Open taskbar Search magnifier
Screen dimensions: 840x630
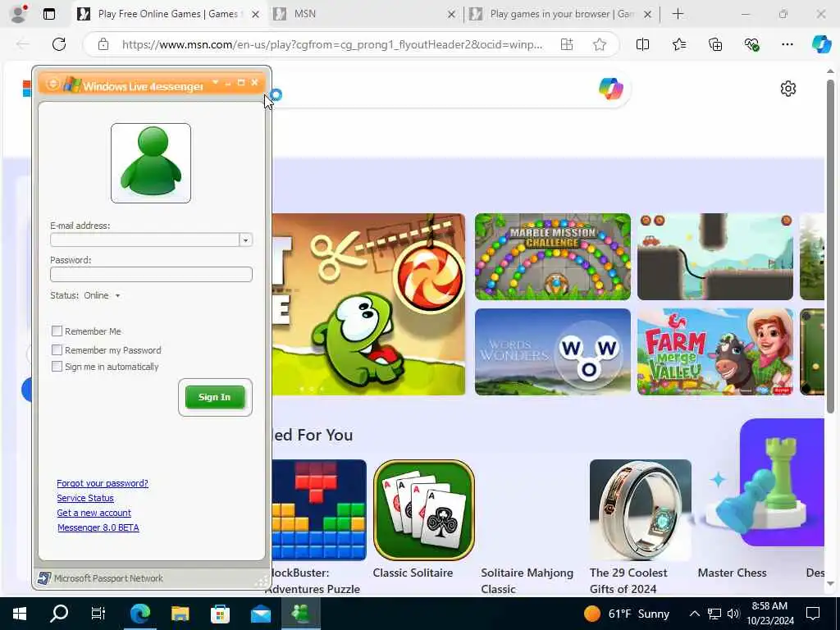(59, 614)
